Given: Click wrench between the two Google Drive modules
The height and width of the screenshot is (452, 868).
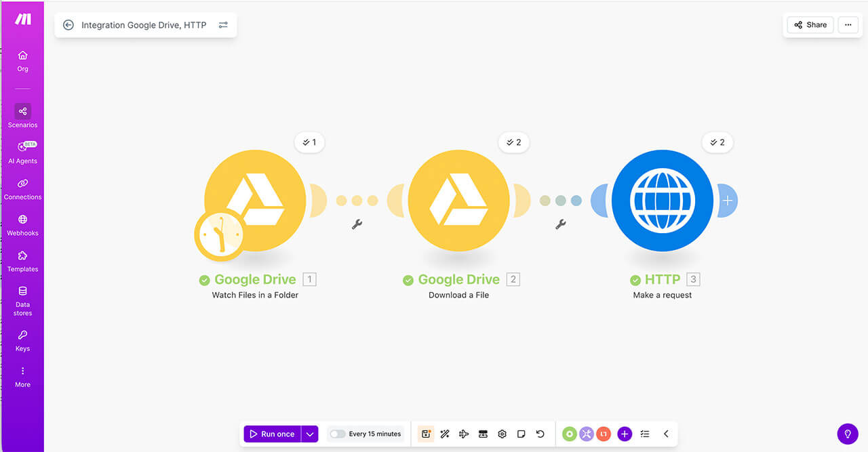Looking at the screenshot, I should tap(357, 224).
